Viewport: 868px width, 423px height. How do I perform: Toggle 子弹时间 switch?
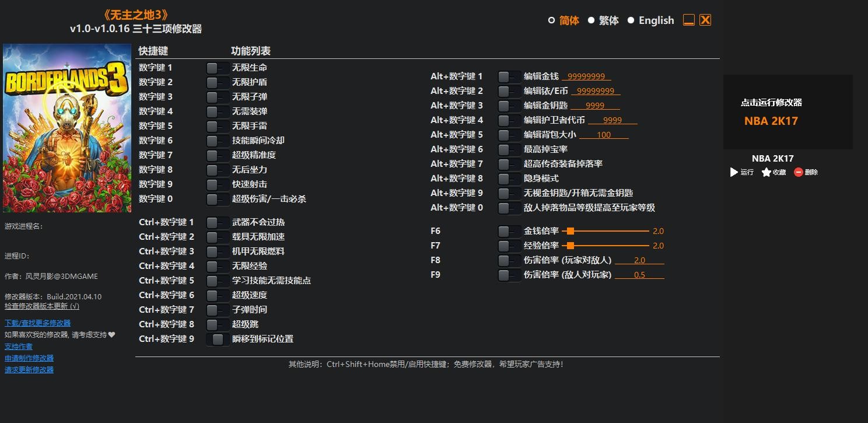[x=217, y=310]
